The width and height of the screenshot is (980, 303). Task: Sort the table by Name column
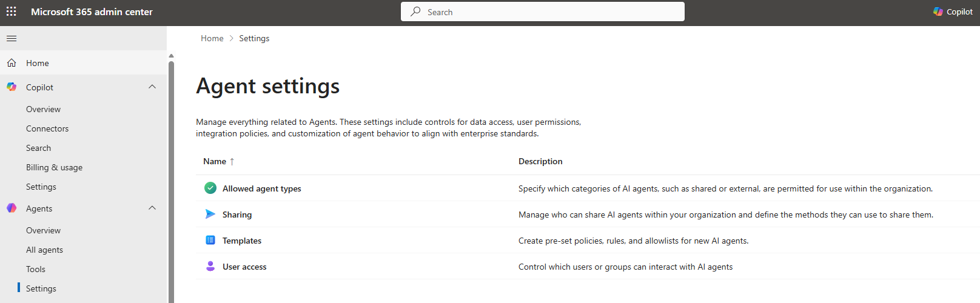pos(215,162)
